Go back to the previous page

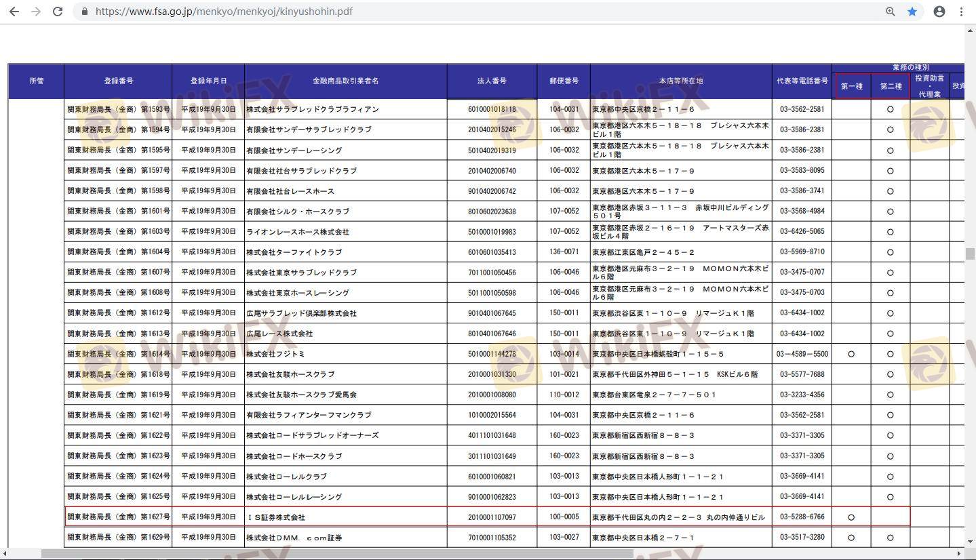point(14,12)
